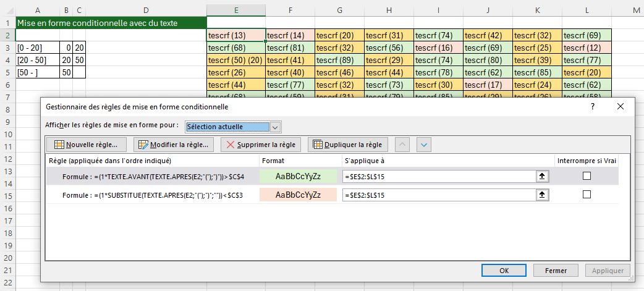Viewport: 644px width, 291px height.
Task: Move selected rule down with arrow
Action: [424, 145]
